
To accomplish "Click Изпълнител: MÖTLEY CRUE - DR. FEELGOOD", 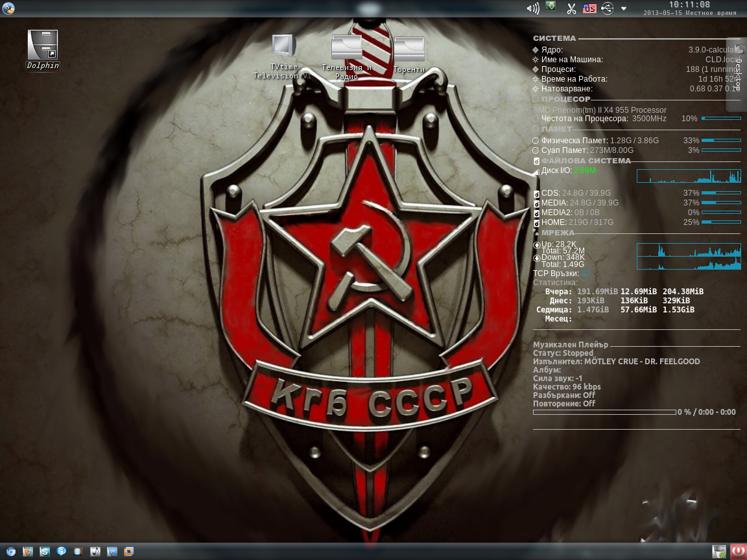I will (x=617, y=362).
